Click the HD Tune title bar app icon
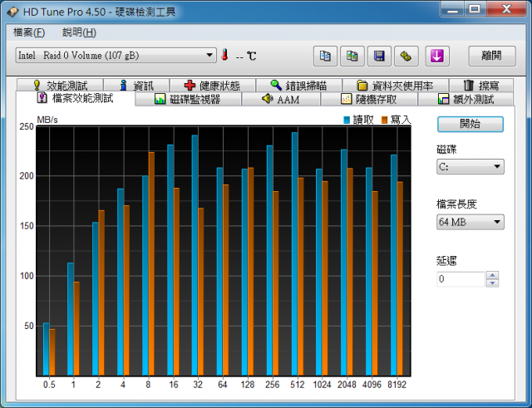532x408 pixels. 13,12
